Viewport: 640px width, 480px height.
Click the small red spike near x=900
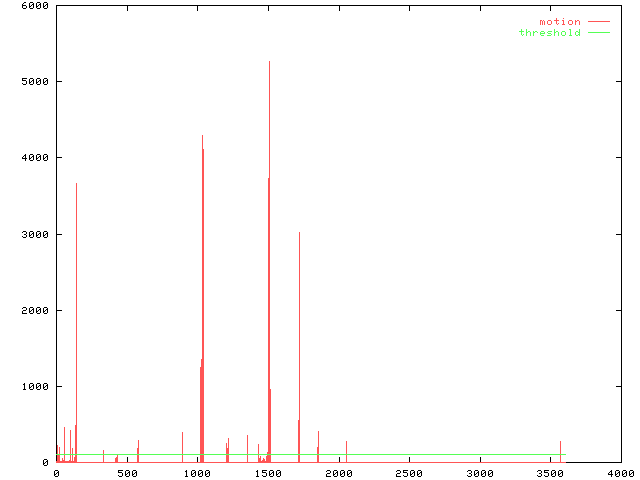point(182,445)
